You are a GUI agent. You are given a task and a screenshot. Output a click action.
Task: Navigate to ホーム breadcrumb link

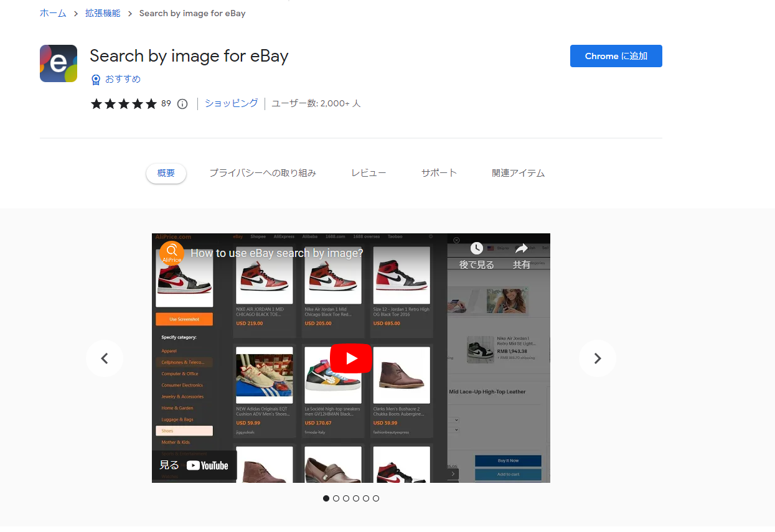(53, 13)
